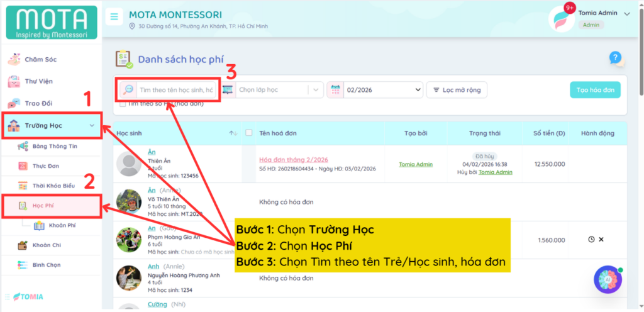Collapse the Trường Học sidebar section
This screenshot has width=644, height=312.
click(x=92, y=126)
